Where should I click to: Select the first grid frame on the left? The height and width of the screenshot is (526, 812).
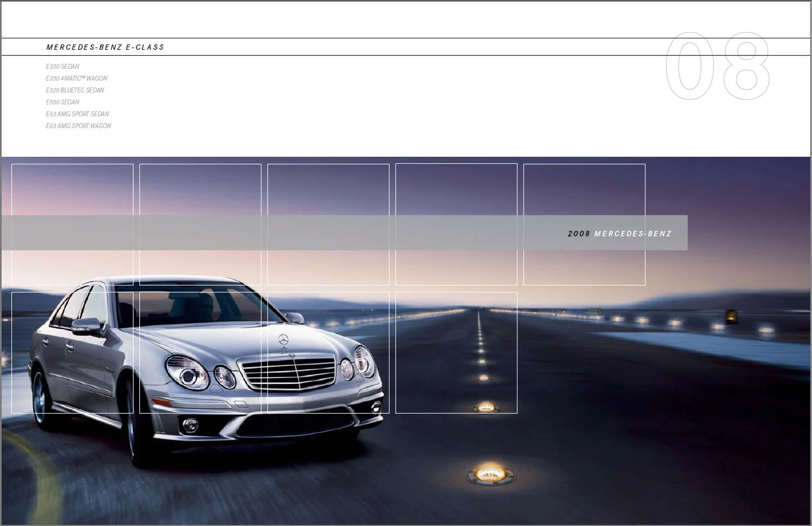pyautogui.click(x=72, y=223)
